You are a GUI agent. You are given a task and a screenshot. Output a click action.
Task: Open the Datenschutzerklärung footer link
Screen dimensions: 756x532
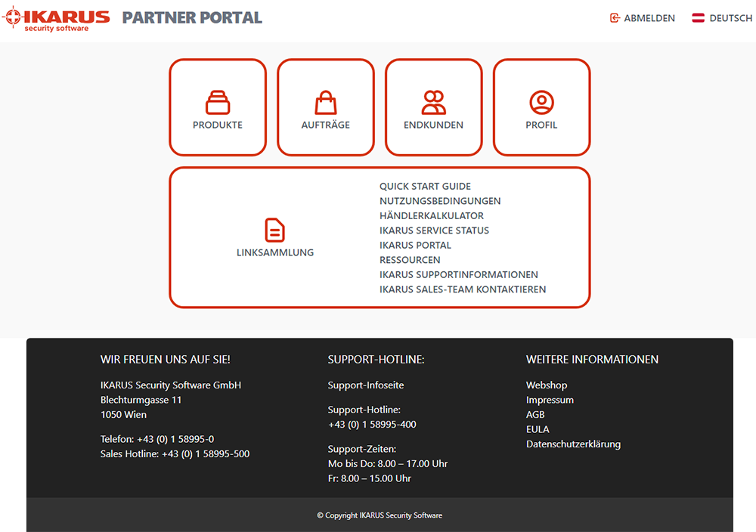click(x=573, y=444)
